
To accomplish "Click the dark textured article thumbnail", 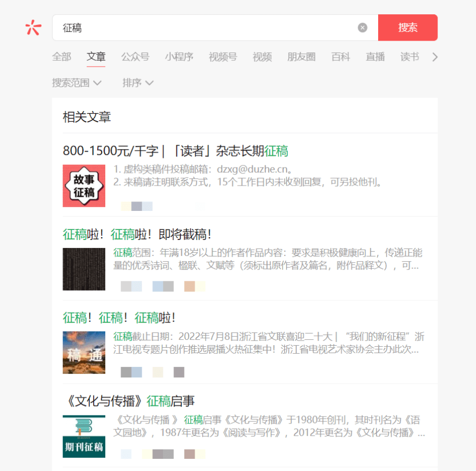I will pos(84,269).
